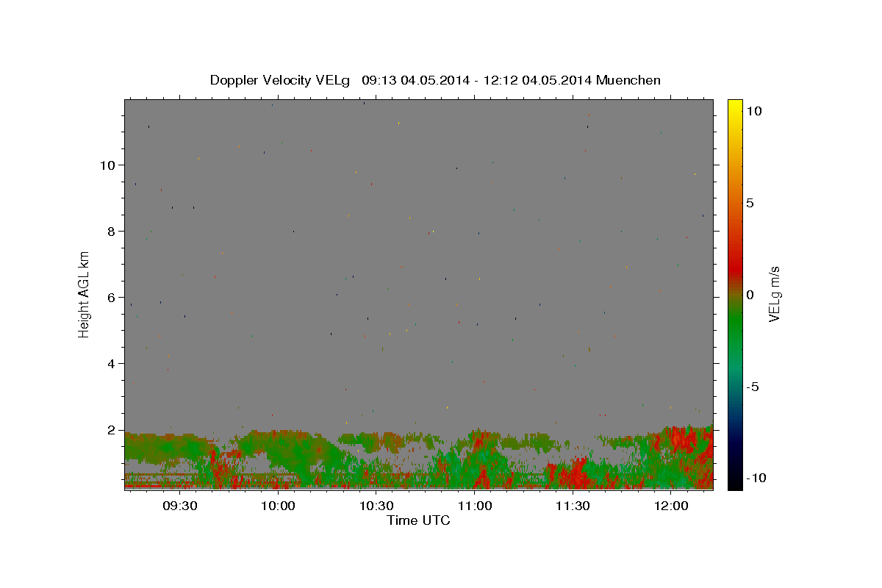Click the 'Time UTC' axis label
Viewport: 882px width, 588px height.
[418, 520]
